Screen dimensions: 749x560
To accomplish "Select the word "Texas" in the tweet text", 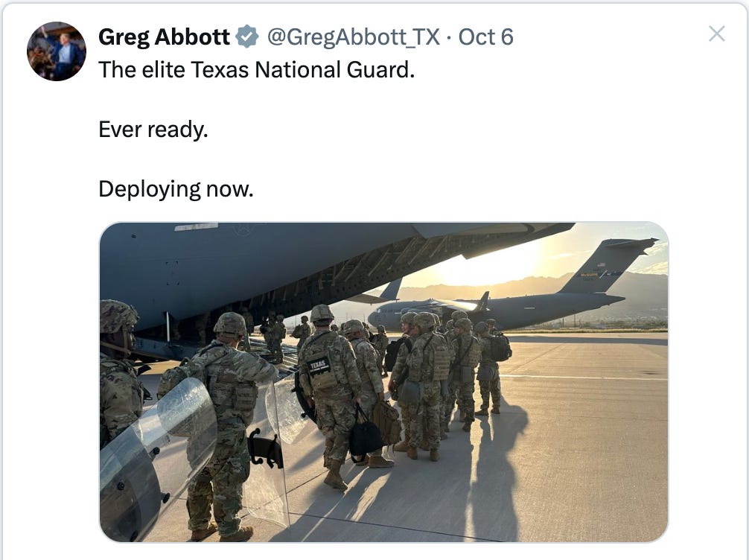I will click(x=220, y=70).
